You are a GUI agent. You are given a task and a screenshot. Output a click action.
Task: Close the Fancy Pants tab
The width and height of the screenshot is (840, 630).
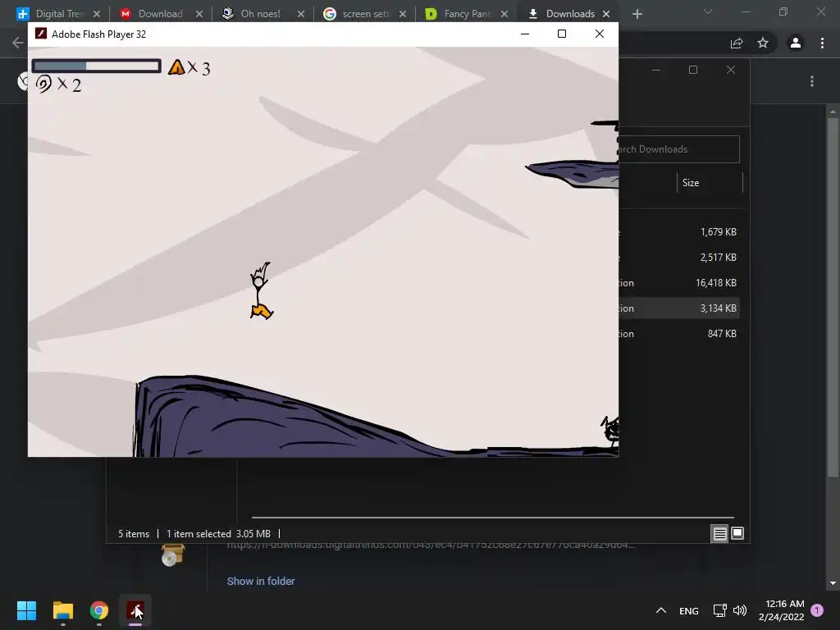504,14
